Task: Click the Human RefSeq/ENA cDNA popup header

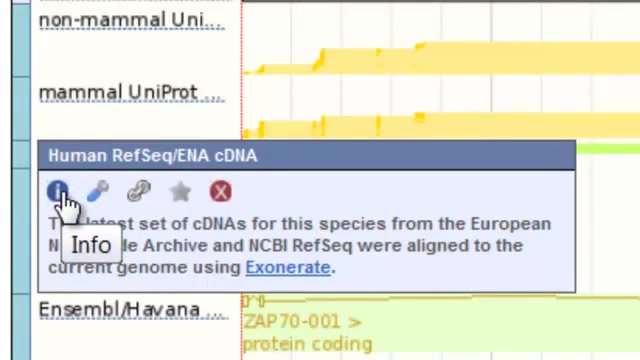Action: (307, 156)
